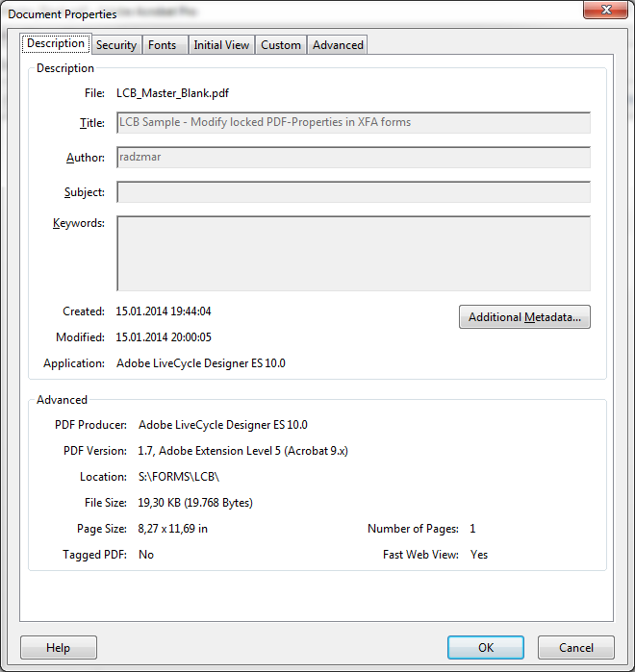
Task: Click Number of Pages value 1
Action: (472, 529)
